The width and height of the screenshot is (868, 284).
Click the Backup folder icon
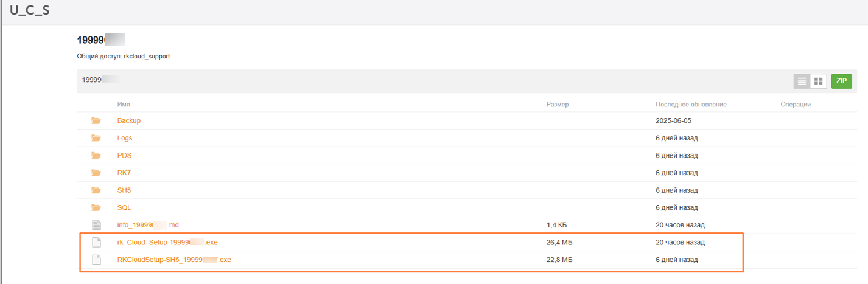click(96, 120)
